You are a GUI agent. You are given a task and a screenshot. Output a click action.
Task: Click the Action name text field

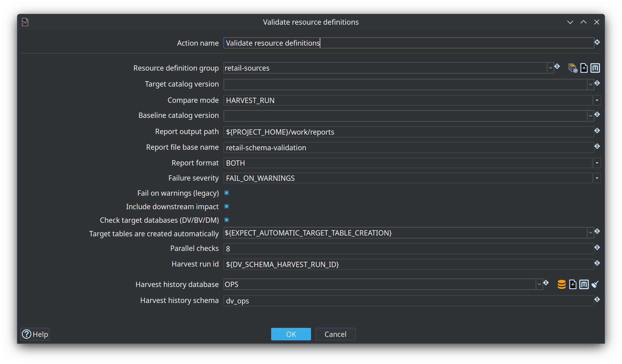[x=409, y=43]
